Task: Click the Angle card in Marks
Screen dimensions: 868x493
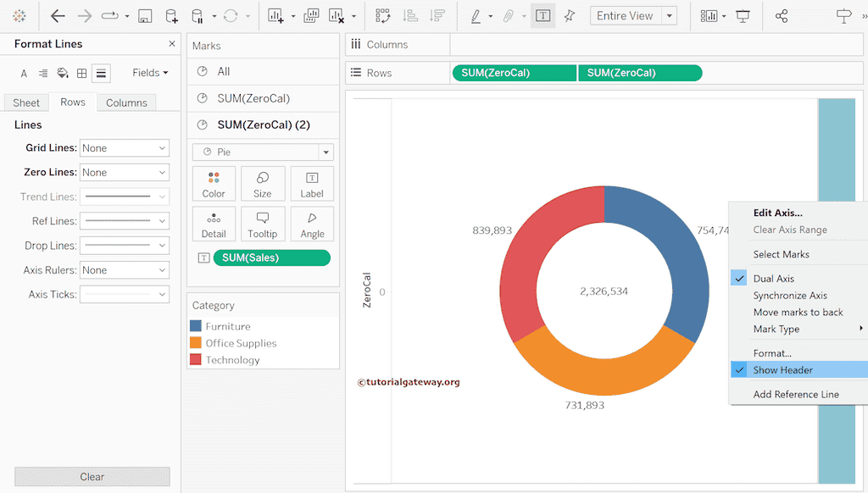Action: 312,224
